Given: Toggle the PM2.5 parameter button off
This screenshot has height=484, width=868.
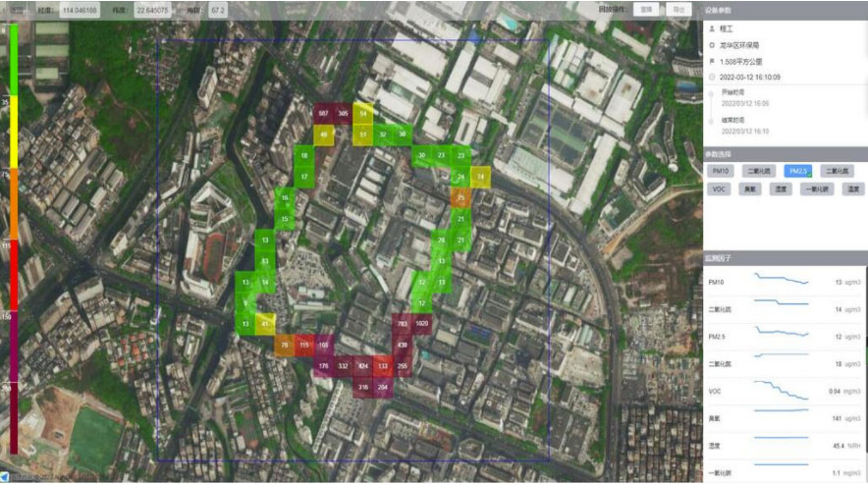Looking at the screenshot, I should tap(797, 171).
